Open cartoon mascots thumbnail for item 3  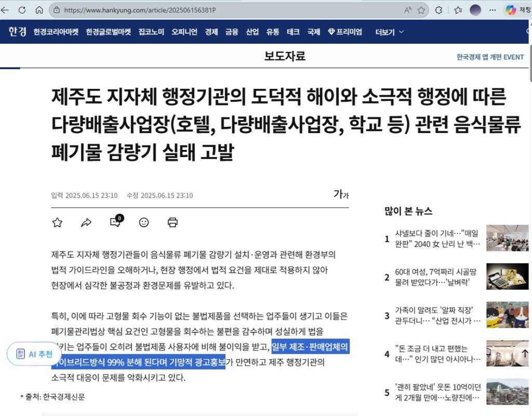[508, 315]
